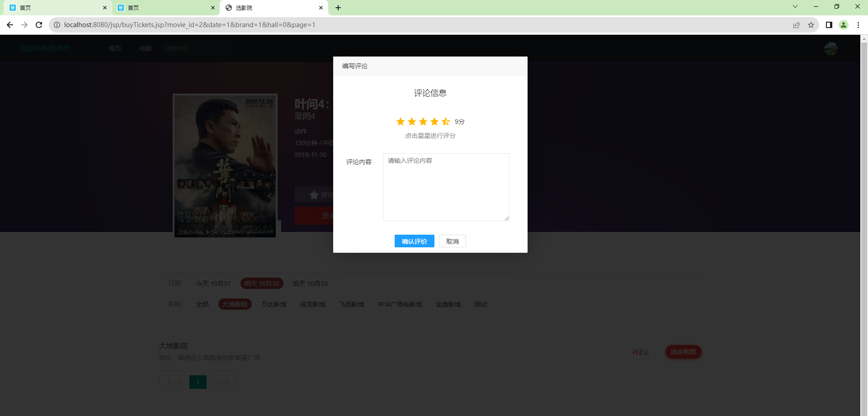Click the 大地影院 cinema name in the list
Screen dimensions: 868x416
pyautogui.click(x=173, y=346)
